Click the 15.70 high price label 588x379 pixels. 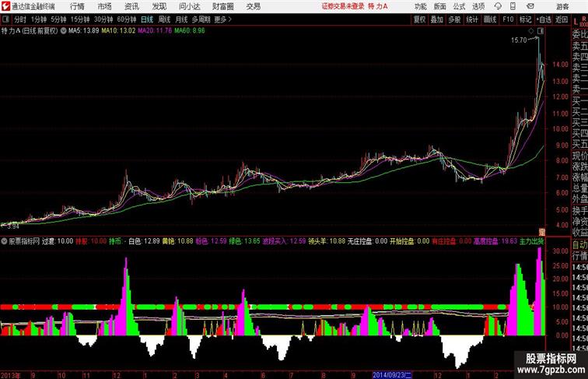point(519,40)
